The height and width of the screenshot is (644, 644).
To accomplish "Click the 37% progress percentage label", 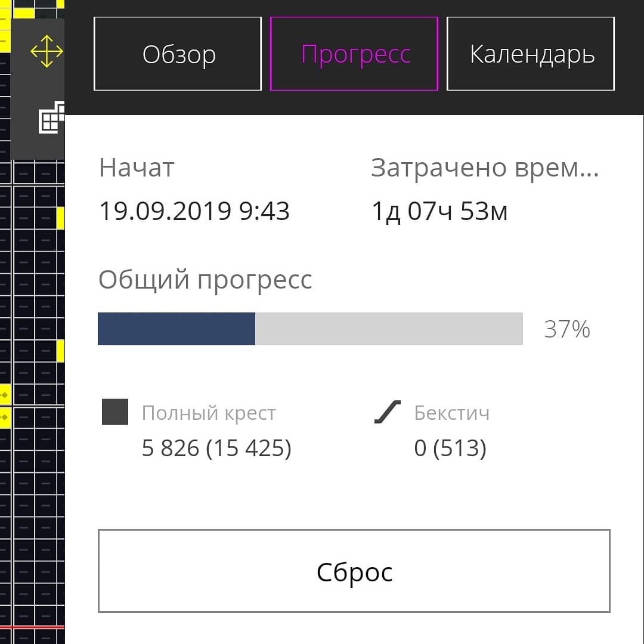I will [566, 329].
